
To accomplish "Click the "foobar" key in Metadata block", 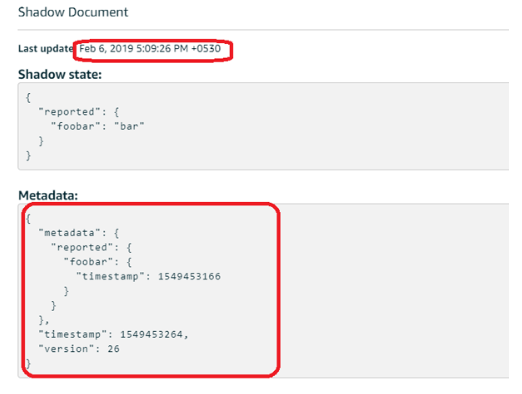I will click(x=88, y=262).
